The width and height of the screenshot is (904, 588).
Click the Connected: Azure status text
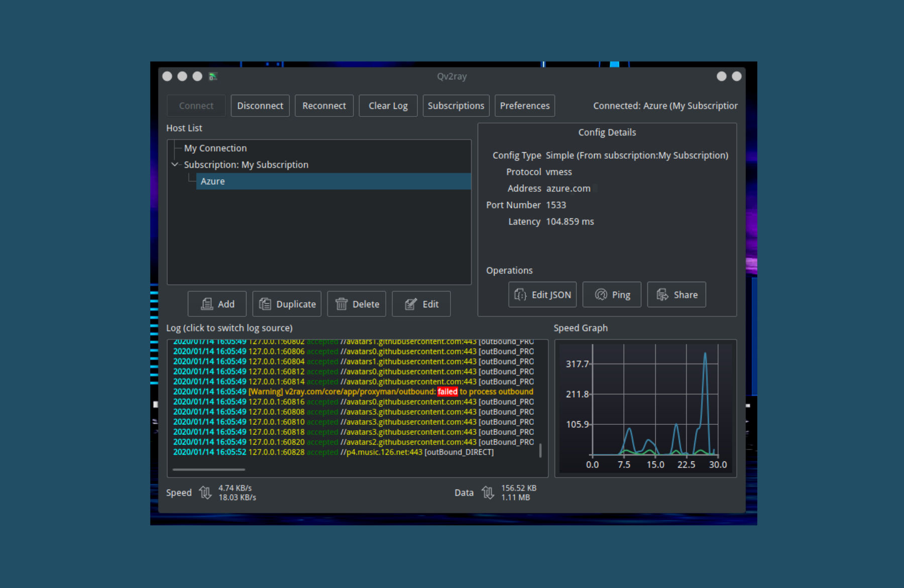click(x=665, y=106)
